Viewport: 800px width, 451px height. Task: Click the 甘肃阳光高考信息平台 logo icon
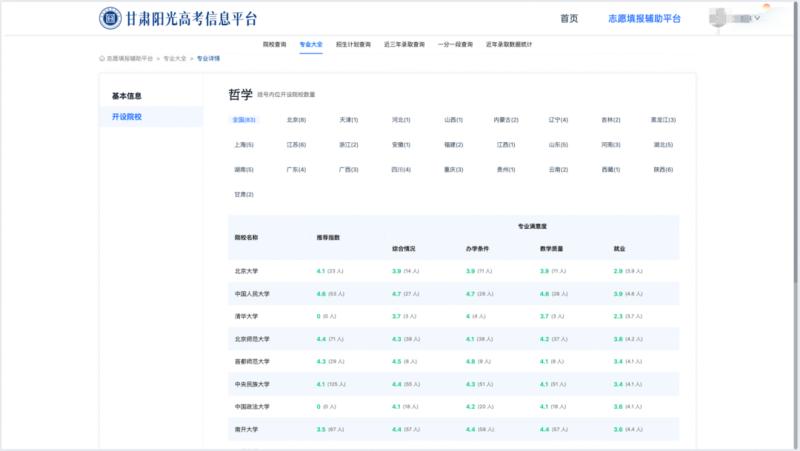110,18
